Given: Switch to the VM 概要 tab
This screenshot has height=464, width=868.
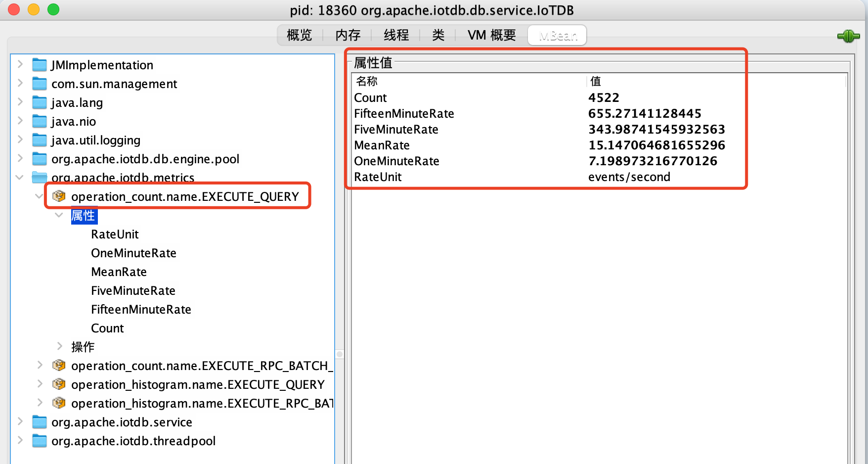Looking at the screenshot, I should tap(491, 35).
